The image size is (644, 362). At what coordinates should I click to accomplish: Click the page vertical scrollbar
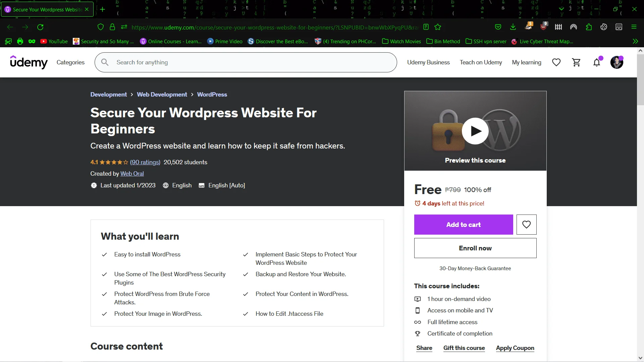point(640,80)
